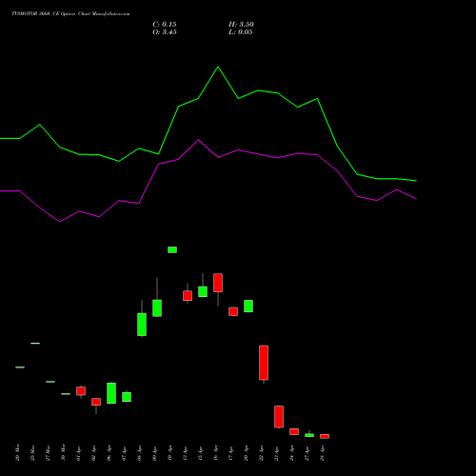Click the green line's highest peak point

click(x=218, y=67)
